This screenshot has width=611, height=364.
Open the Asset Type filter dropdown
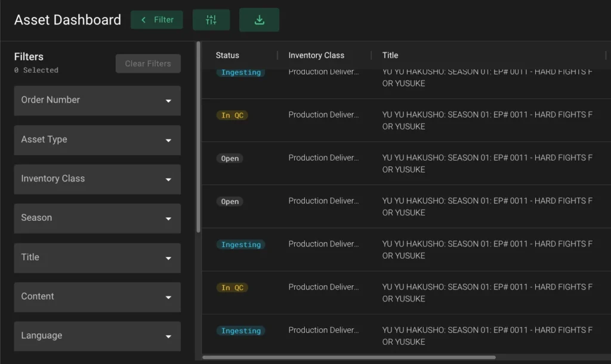[x=97, y=140]
